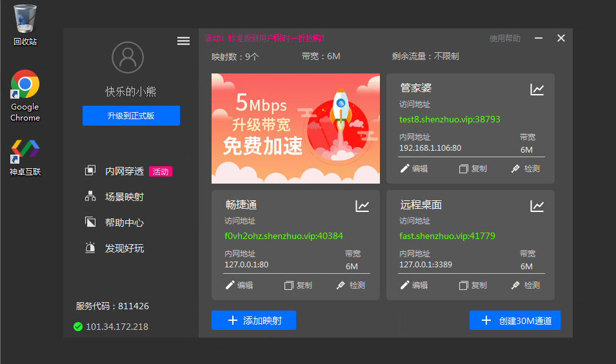Click the 升级到正式版 upgrade button
The image size is (616, 364).
(131, 116)
